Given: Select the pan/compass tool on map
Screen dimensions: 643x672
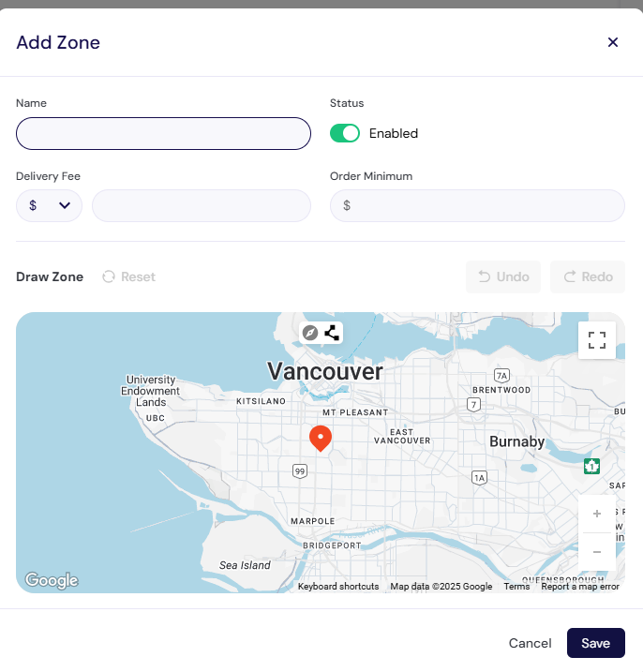Looking at the screenshot, I should [x=310, y=333].
